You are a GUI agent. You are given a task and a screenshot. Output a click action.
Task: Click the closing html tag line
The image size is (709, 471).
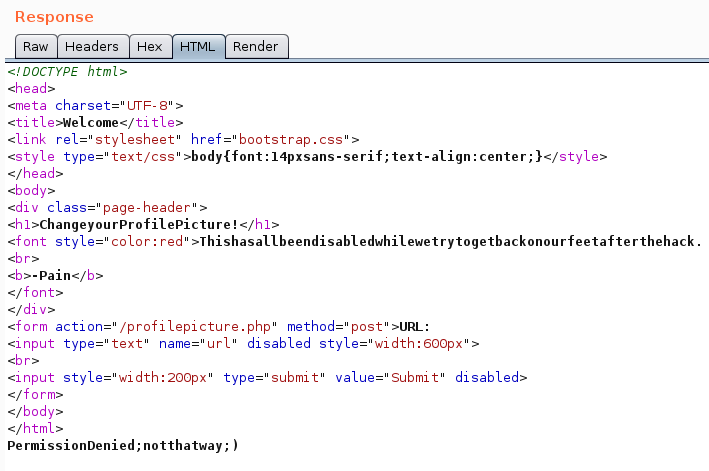[x=35, y=429]
